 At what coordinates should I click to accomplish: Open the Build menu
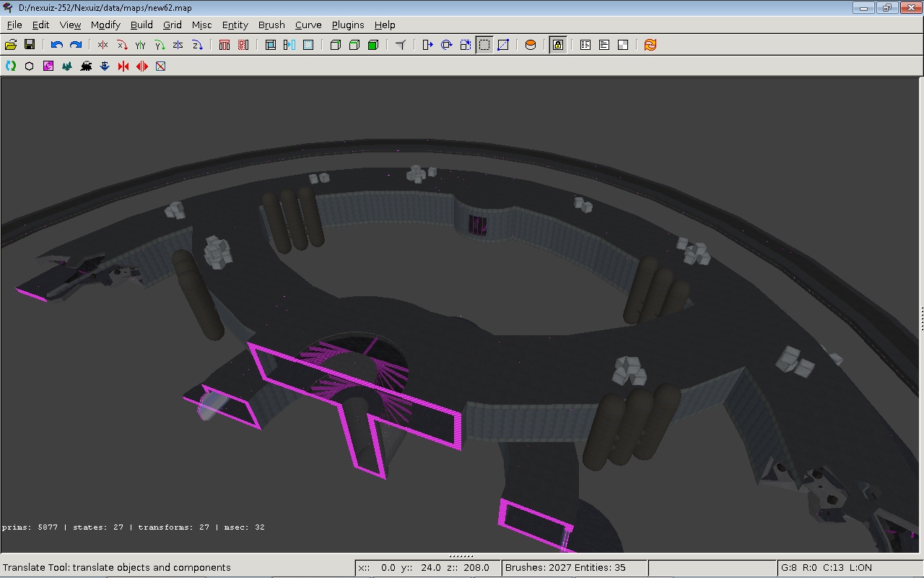pyautogui.click(x=141, y=25)
